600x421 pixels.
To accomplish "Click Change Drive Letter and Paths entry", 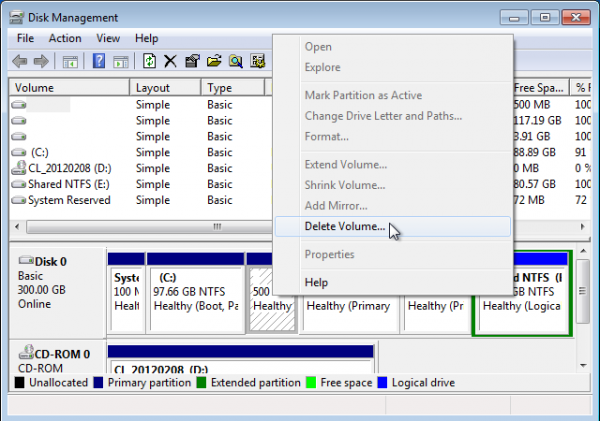I will tap(393, 116).
